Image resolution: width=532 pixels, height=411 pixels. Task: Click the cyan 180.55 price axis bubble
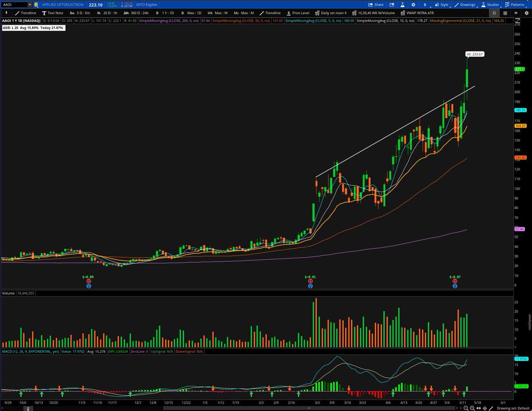[x=520, y=110]
